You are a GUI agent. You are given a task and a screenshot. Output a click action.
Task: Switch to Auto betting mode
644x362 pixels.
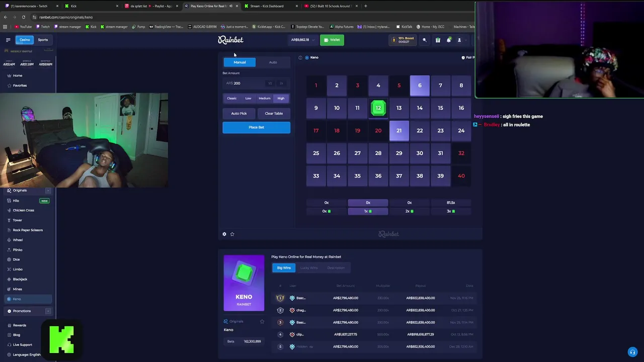pos(273,62)
